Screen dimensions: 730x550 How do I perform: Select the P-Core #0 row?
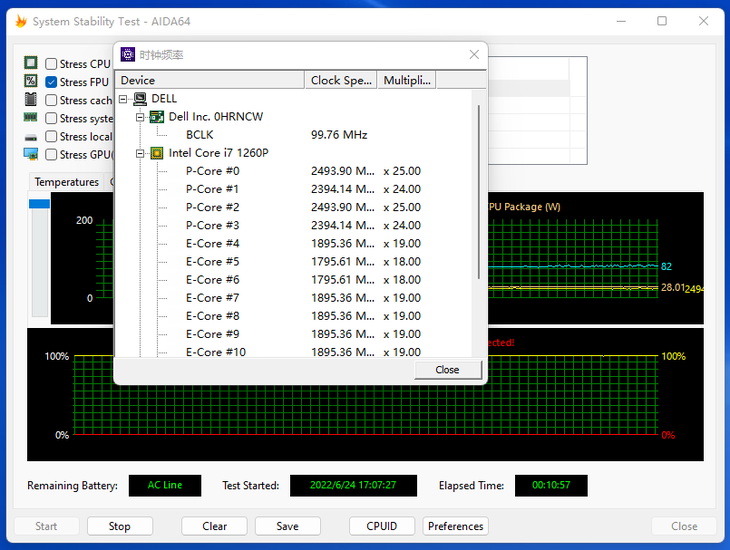coord(212,171)
